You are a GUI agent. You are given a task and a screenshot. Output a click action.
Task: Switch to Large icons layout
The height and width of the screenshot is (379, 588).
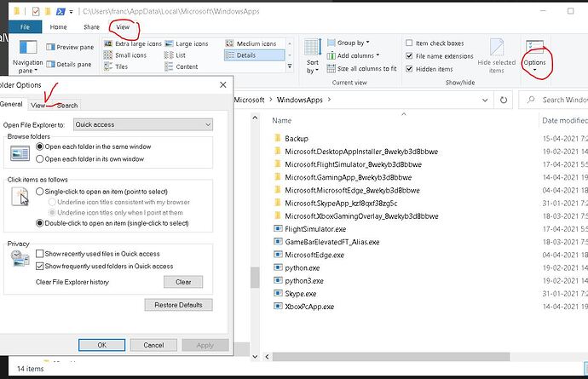click(x=187, y=43)
